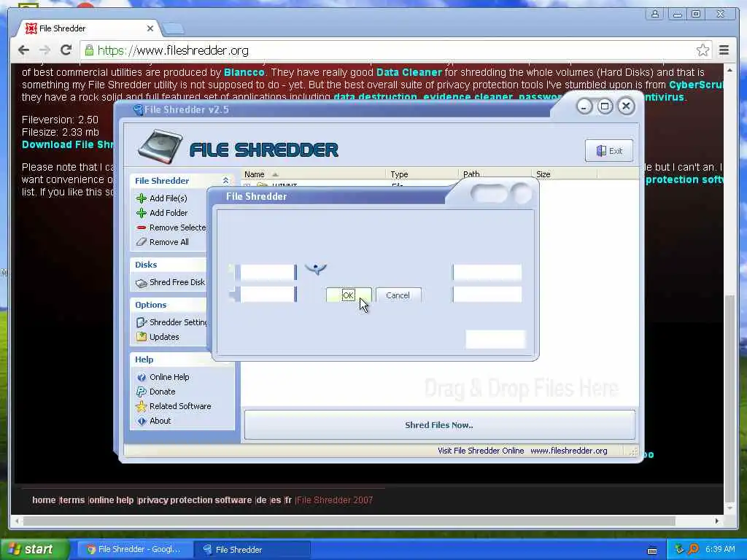Click the page's horizontal scrollbar thumb

(x=349, y=521)
